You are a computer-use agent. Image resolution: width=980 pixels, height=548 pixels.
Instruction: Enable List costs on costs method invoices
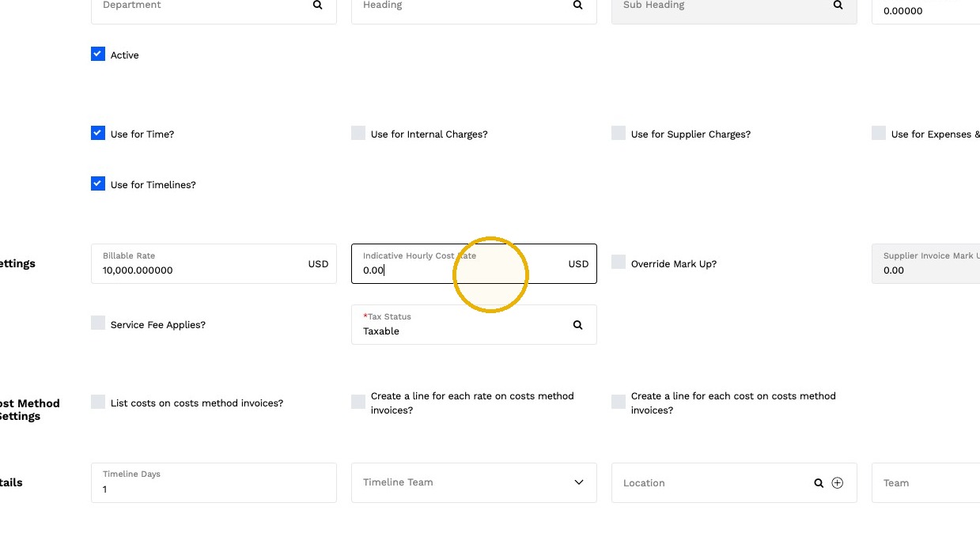click(x=98, y=402)
